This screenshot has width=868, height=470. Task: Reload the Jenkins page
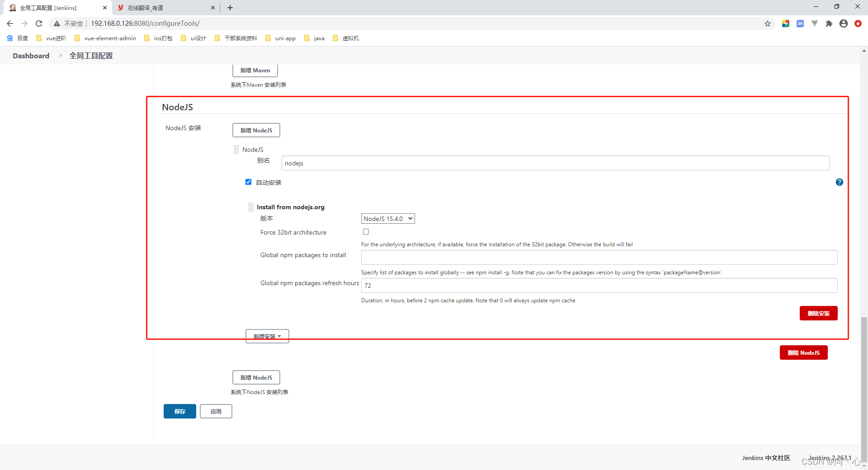[39, 23]
